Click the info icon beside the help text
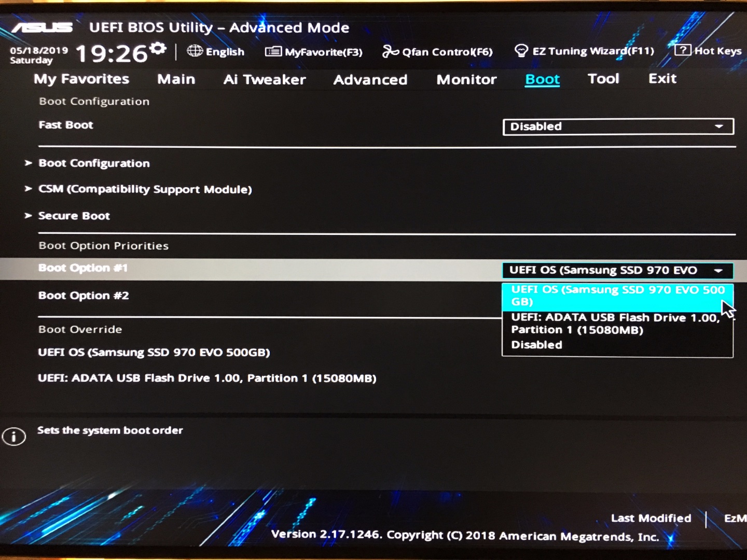The height and width of the screenshot is (560, 747). tap(14, 436)
